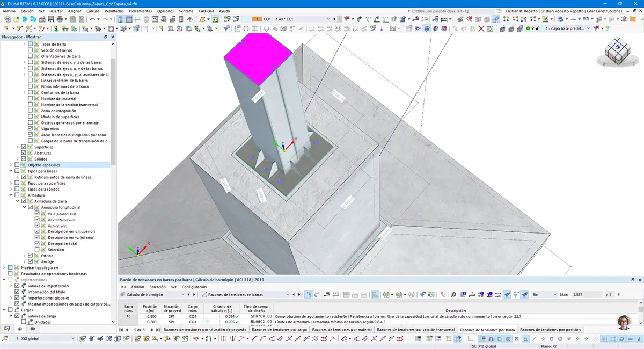Open the Archivo menu
This screenshot has width=644, height=349.
click(x=9, y=11)
